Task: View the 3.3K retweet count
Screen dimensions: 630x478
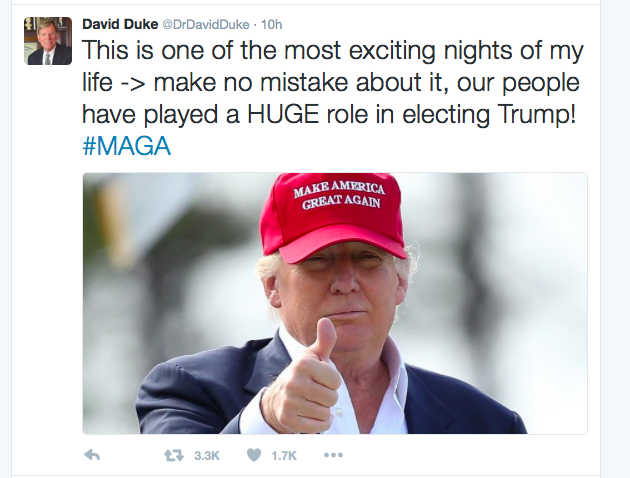Action: click(x=207, y=456)
